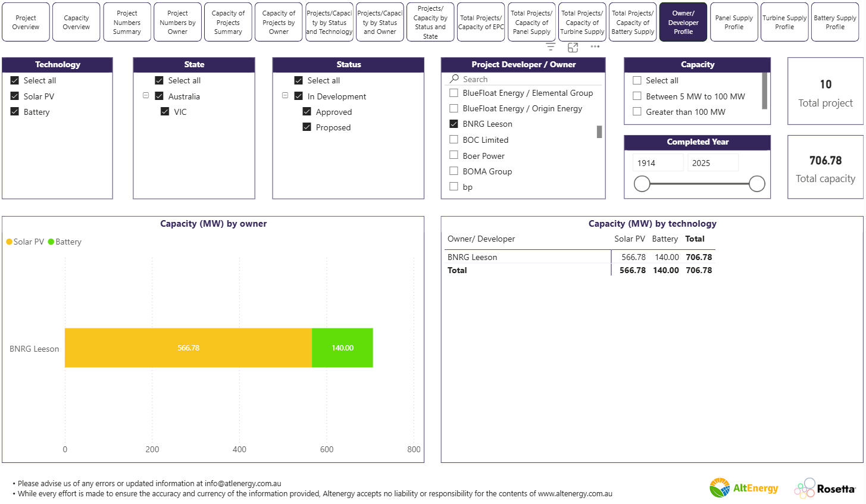This screenshot has width=866, height=504.
Task: Collapse the Australia node in State slicer
Action: [146, 96]
